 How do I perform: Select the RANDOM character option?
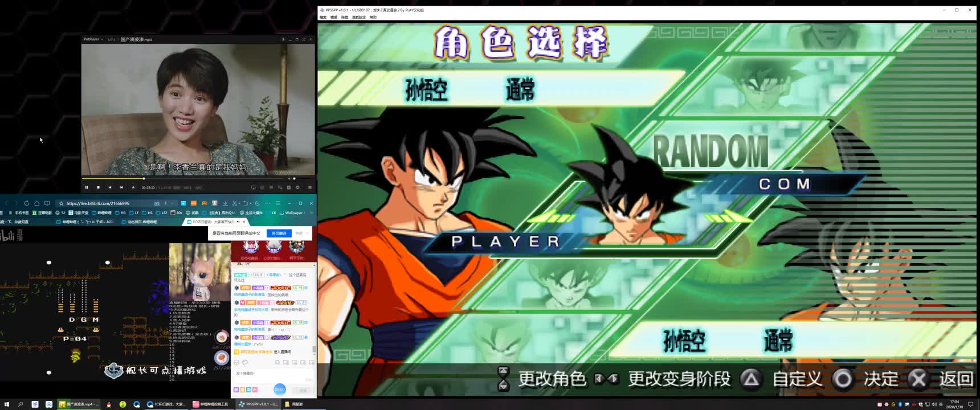pyautogui.click(x=710, y=151)
